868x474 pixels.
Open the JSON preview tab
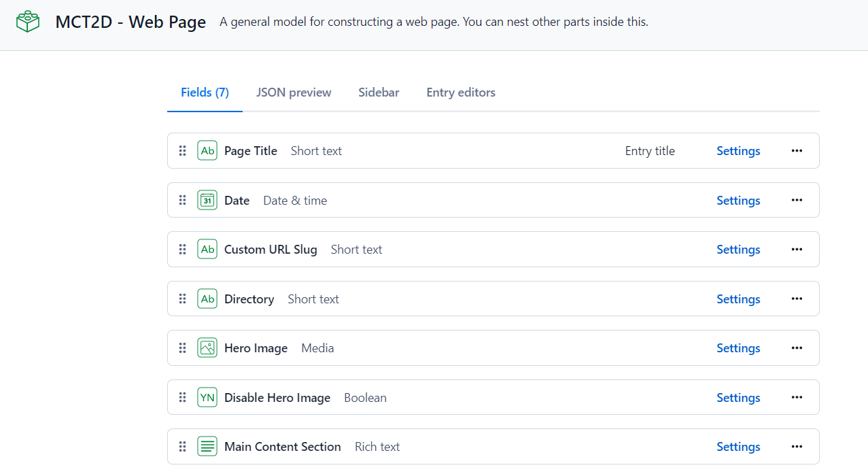pyautogui.click(x=294, y=92)
